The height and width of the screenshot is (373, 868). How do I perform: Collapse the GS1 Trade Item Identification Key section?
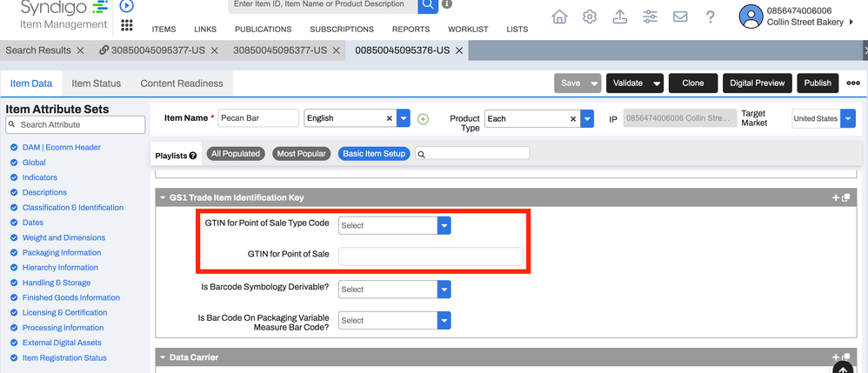pyautogui.click(x=163, y=197)
